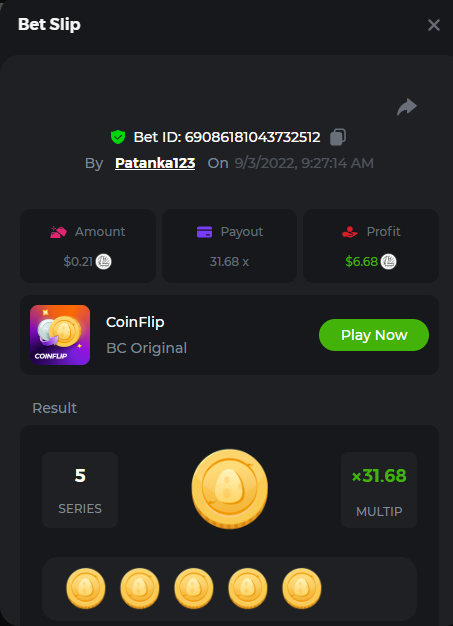Click the Bet ID number text
The image size is (453, 626).
point(252,137)
